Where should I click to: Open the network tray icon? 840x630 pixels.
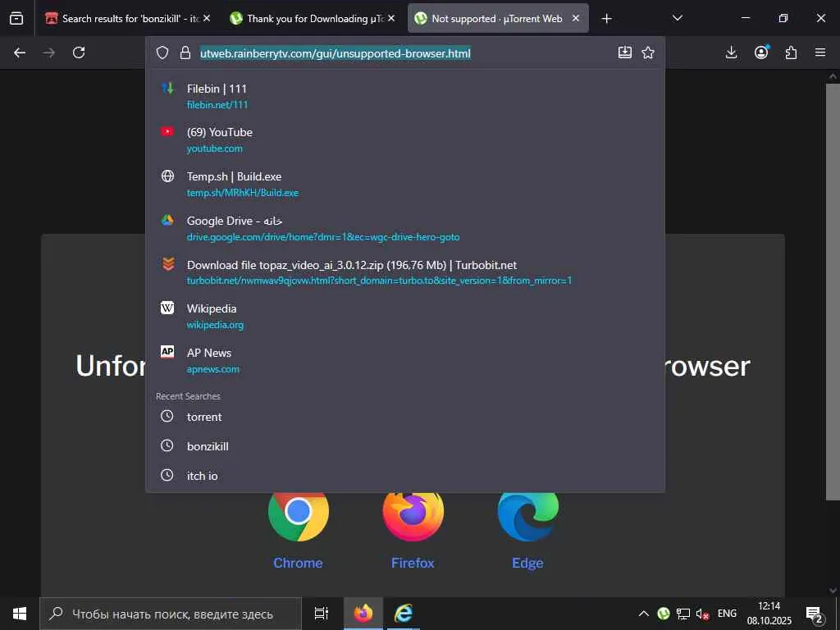(683, 614)
